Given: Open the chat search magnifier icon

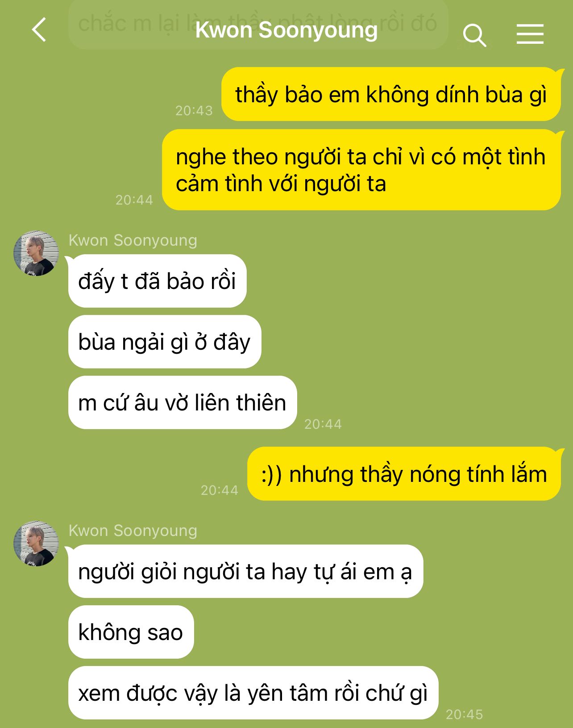Looking at the screenshot, I should (x=474, y=35).
